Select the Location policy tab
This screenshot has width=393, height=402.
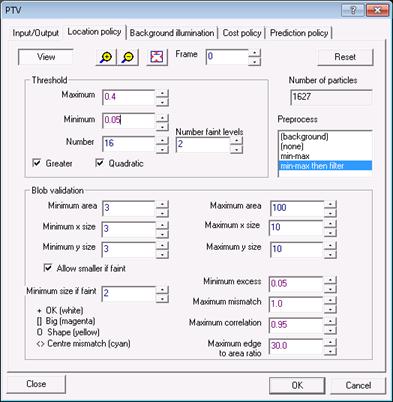[x=94, y=32]
